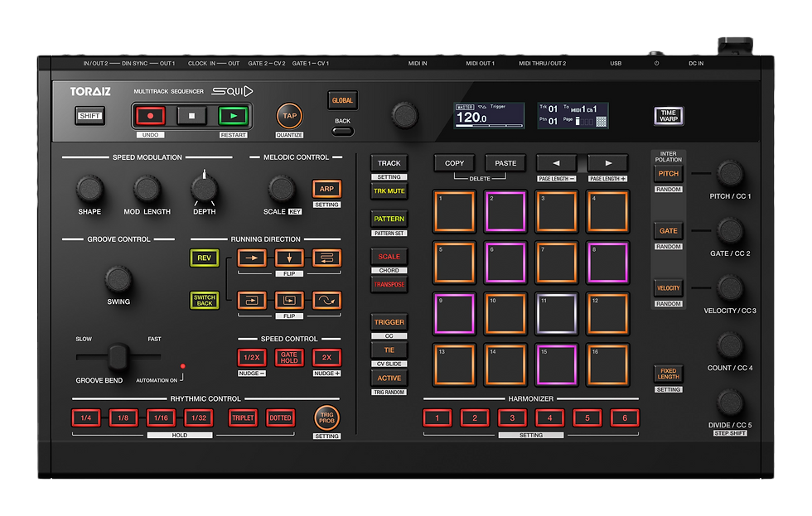Tap the orange TAP tempo button
812x516 pixels.
tap(289, 116)
